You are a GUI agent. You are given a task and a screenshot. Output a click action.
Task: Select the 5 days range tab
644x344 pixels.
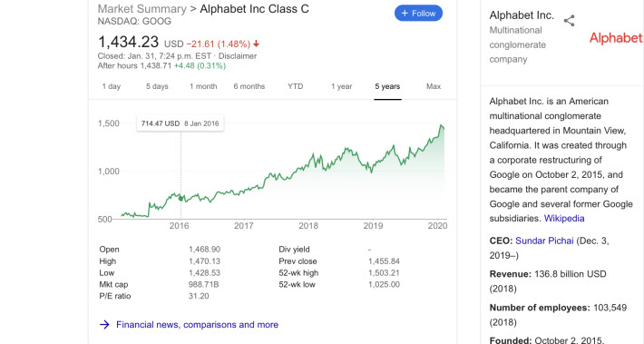(157, 86)
